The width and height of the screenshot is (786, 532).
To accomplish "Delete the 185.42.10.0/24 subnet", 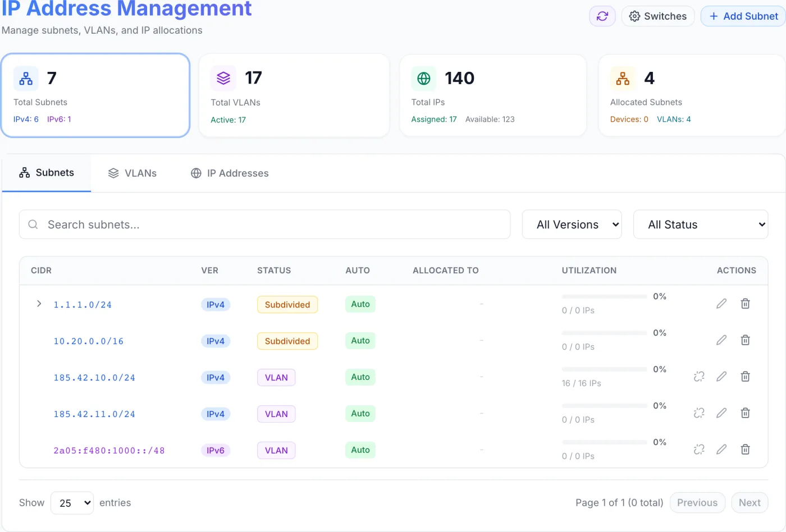I will coord(745,377).
